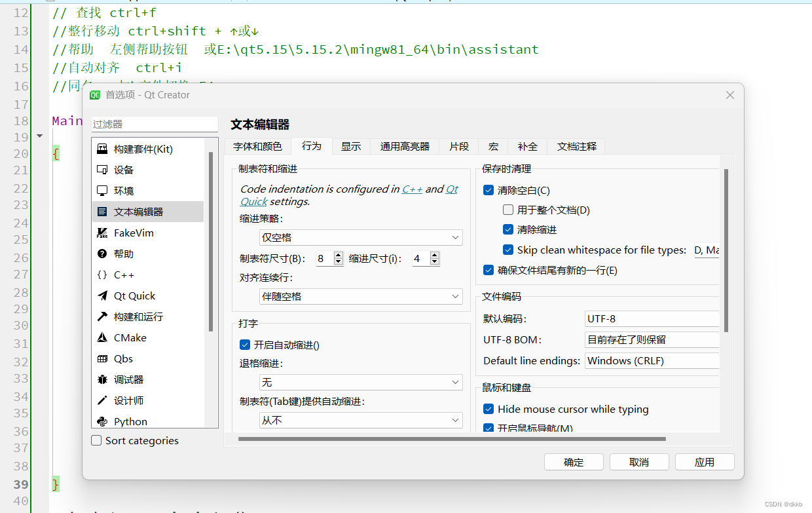Open UTF-8 BOM dropdown
The image size is (812, 513).
click(652, 339)
